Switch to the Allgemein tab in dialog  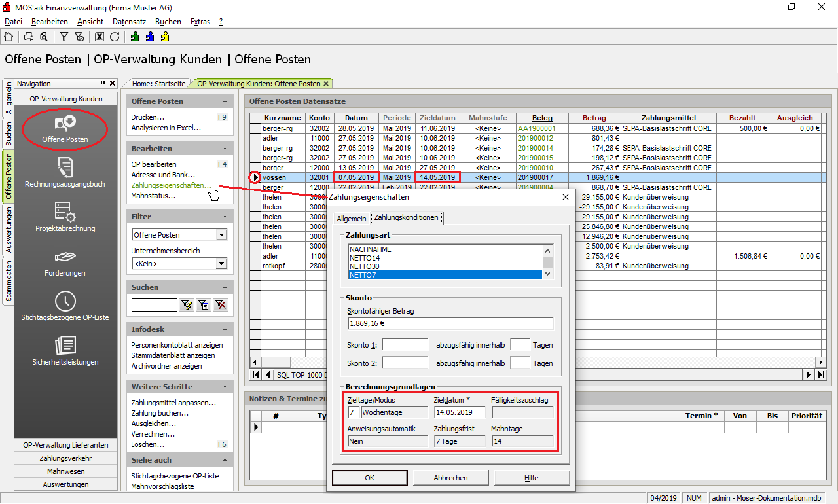[x=352, y=218]
